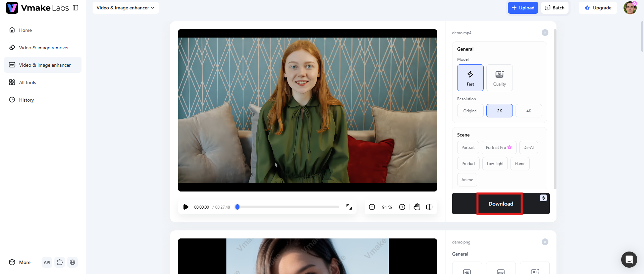Viewport: 644px width, 274px height.
Task: Choose 4K resolution
Action: (x=529, y=111)
